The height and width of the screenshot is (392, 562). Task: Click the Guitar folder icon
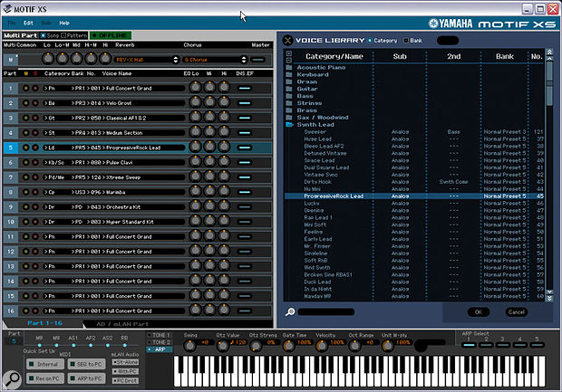point(289,89)
